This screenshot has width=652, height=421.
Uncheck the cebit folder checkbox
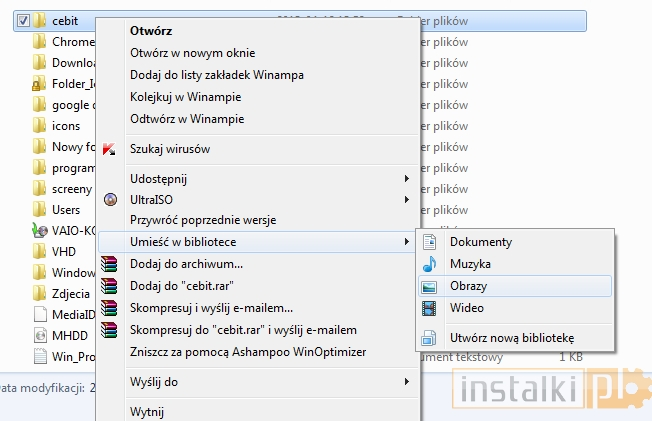pos(23,20)
